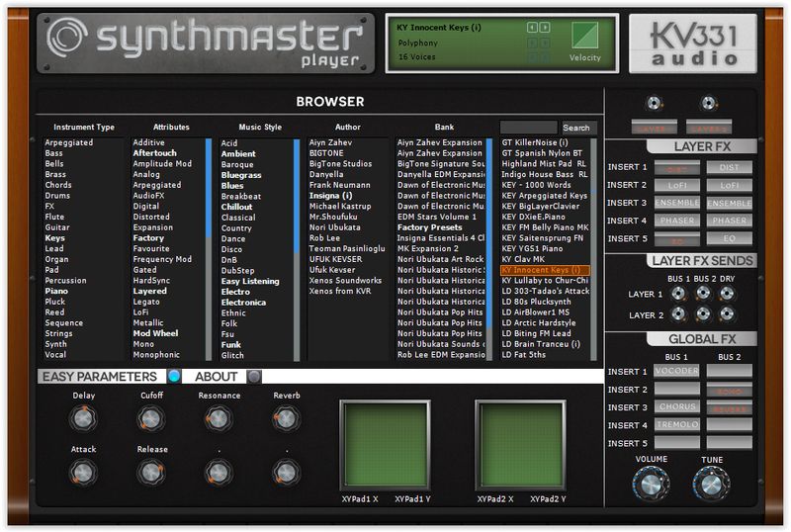This screenshot has height=532, width=791.
Task: Adjust the Cutoff knob
Action: click(x=151, y=418)
